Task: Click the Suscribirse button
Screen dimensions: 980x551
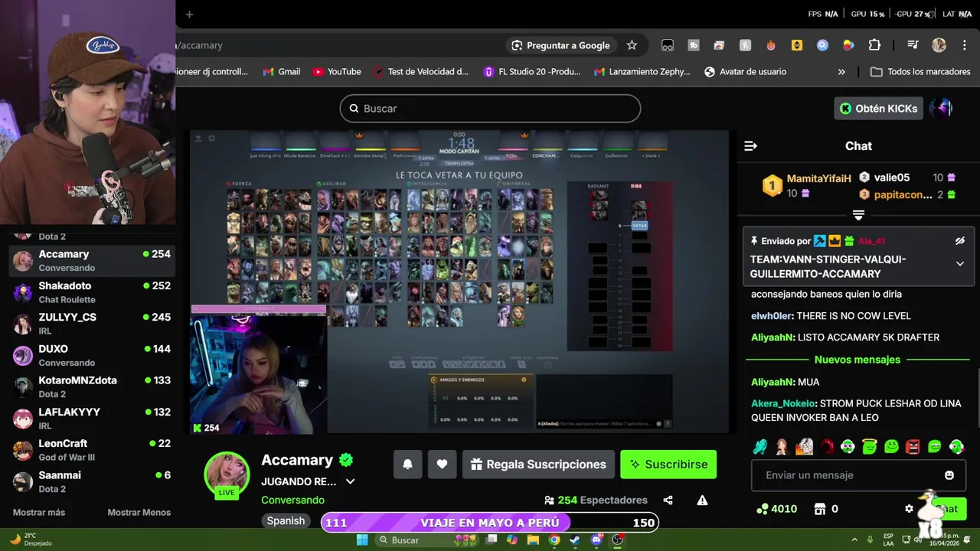Action: point(668,465)
